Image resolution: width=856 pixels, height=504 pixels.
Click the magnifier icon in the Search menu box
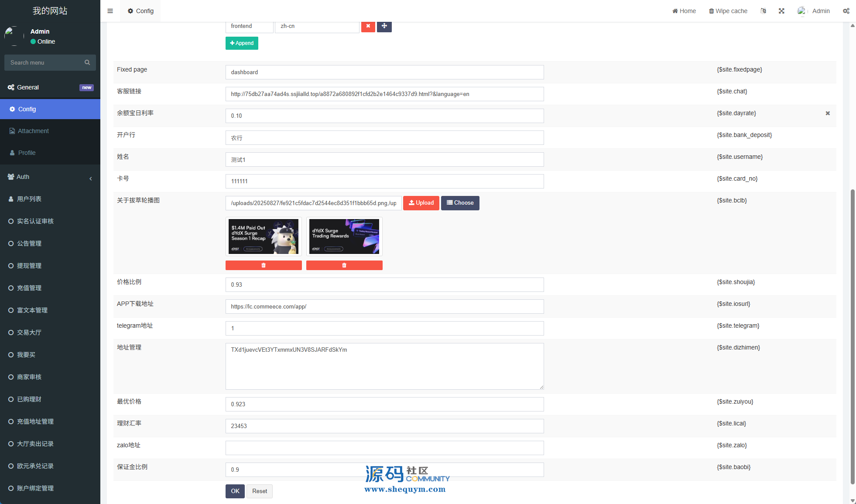point(87,62)
